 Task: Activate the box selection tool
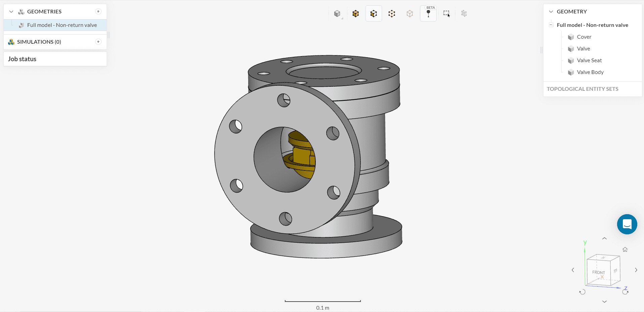446,14
